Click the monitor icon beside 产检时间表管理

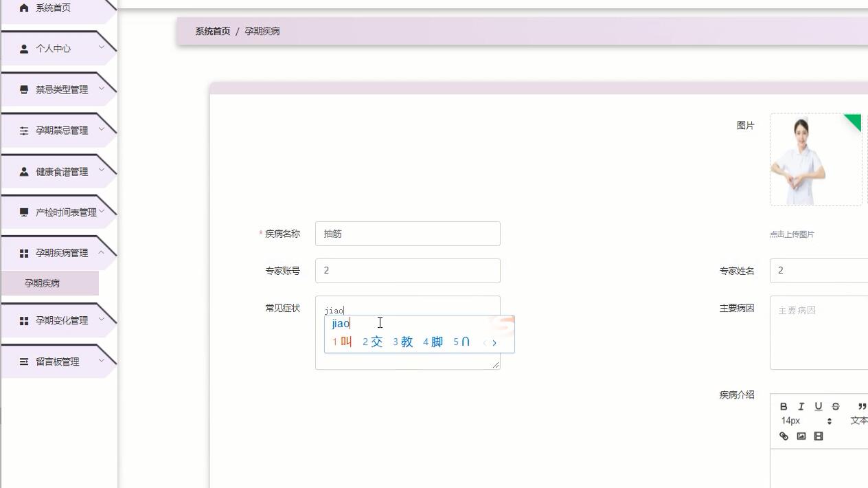[x=24, y=212]
